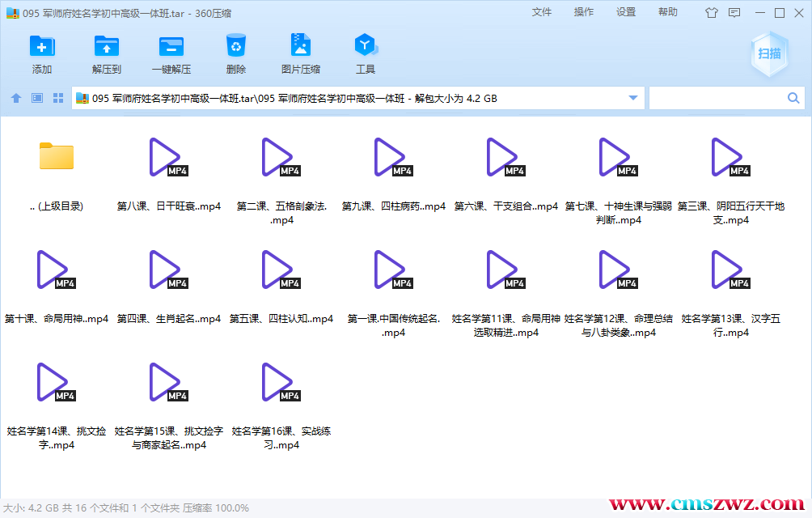Expand the address bar path dropdown
Screen dimensions: 812x518
tap(633, 97)
